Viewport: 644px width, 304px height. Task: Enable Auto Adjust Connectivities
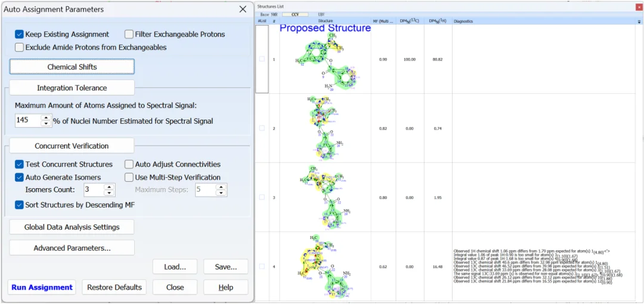[129, 165]
